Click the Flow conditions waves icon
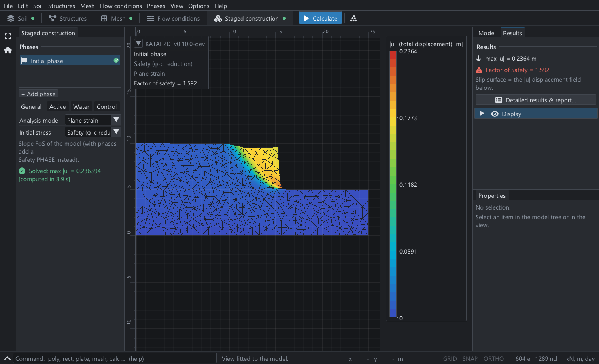 (150, 19)
